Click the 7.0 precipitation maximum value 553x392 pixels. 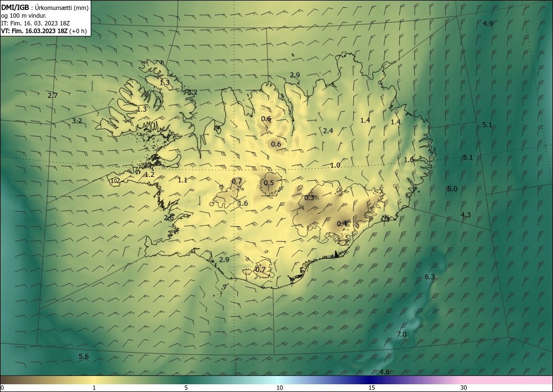pyautogui.click(x=401, y=334)
